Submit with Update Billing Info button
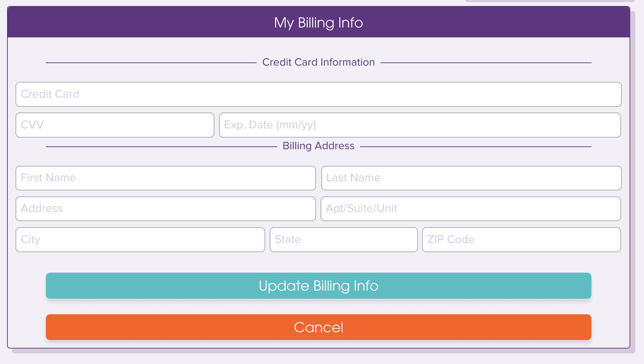The image size is (644, 364). point(318,286)
